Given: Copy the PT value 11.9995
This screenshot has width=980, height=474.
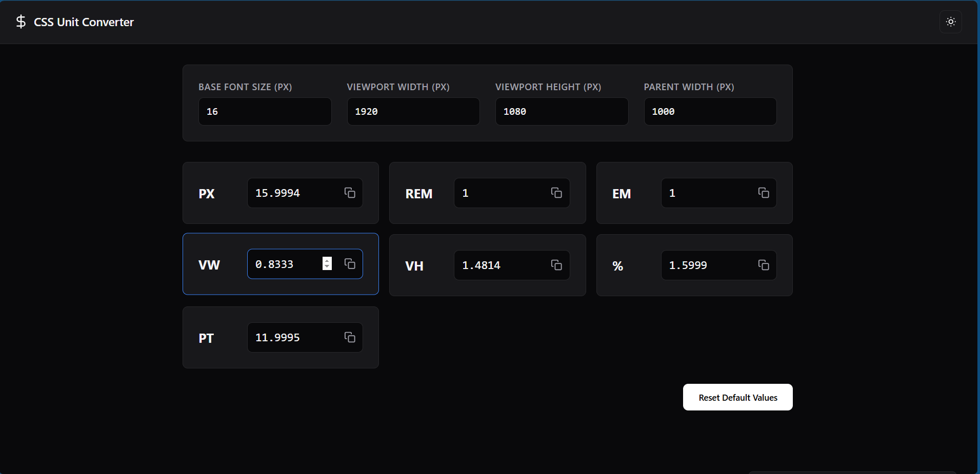Looking at the screenshot, I should coord(350,337).
